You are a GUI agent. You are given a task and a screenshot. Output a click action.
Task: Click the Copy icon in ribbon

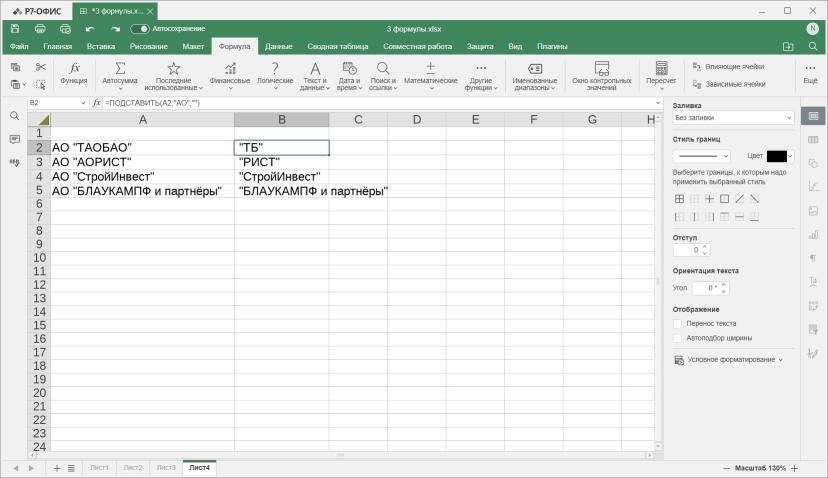pyautogui.click(x=15, y=67)
